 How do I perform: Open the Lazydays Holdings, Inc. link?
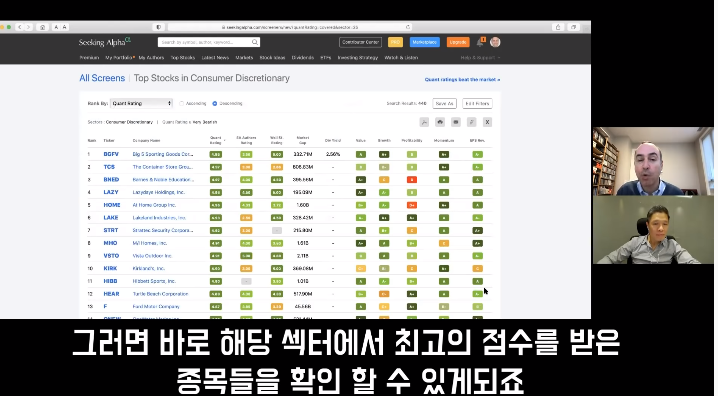[159, 192]
